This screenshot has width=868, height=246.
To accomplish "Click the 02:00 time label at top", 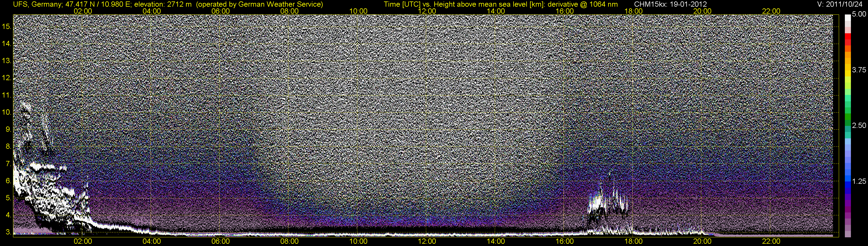I will tap(82, 11).
